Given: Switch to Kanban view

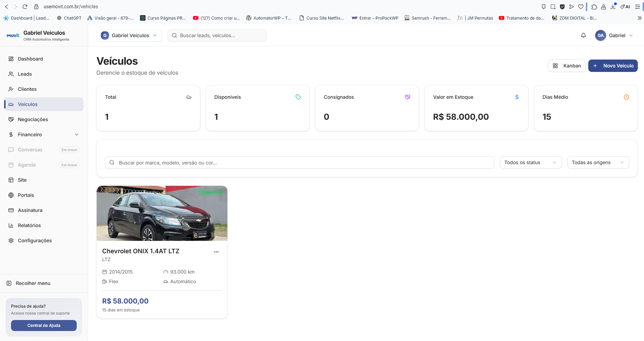Looking at the screenshot, I should click(566, 66).
